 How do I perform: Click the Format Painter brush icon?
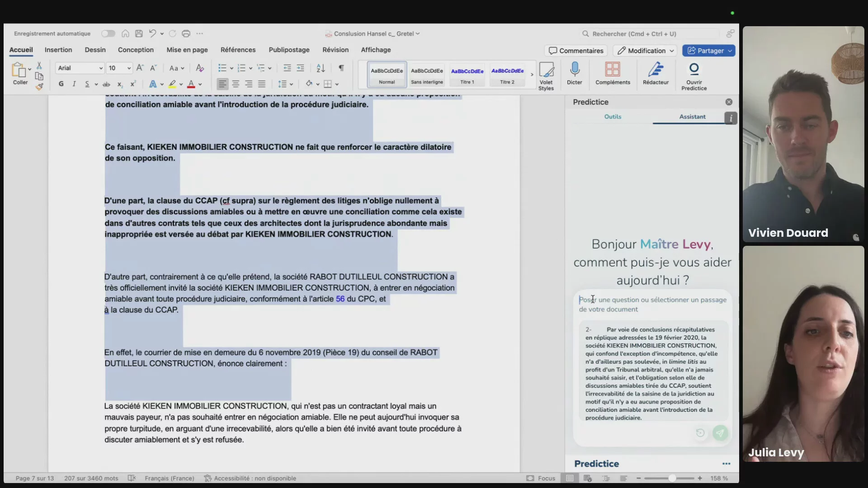(39, 87)
